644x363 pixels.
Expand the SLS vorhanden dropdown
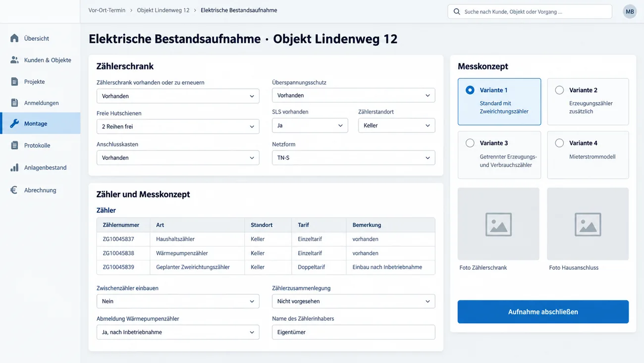[310, 125]
